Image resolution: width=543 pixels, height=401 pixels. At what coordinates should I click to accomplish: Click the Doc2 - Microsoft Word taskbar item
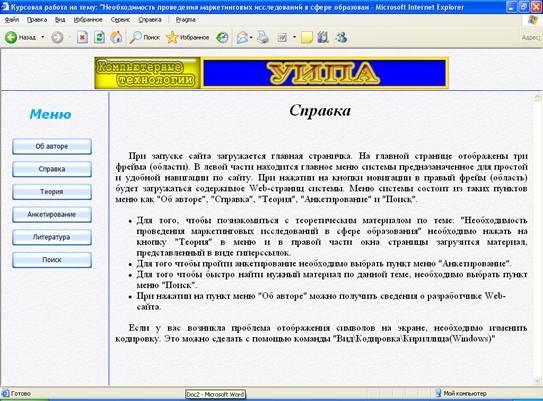pyautogui.click(x=215, y=394)
